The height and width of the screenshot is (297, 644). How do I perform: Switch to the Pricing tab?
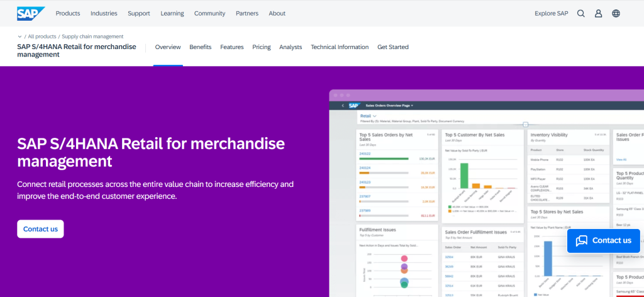[262, 47]
